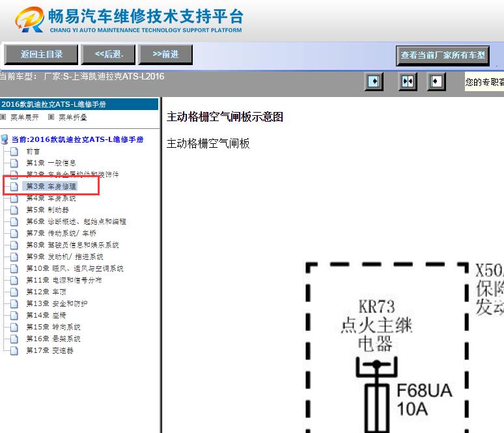This screenshot has height=433, width=504.
Task: Select 第3章 车身修理
Action: [x=51, y=186]
